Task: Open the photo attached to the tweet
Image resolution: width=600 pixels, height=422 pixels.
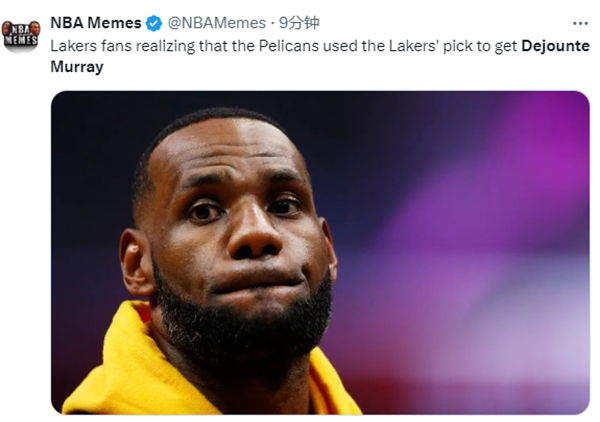Action: tap(320, 252)
